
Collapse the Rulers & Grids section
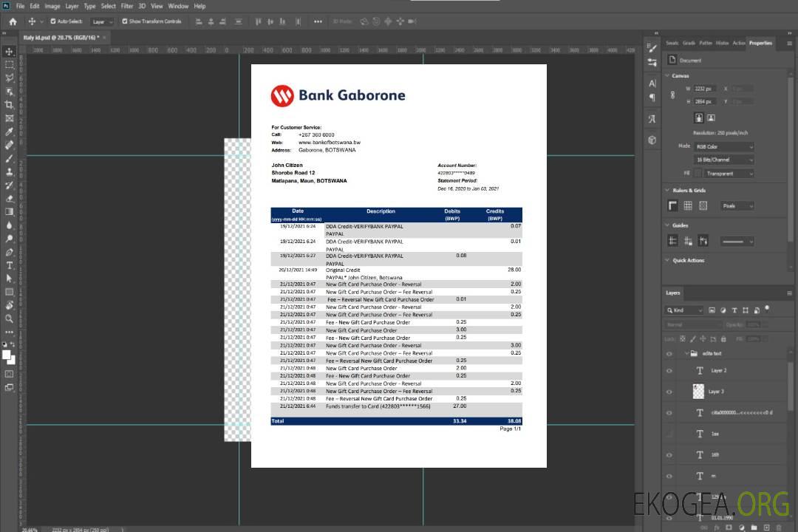pos(667,190)
